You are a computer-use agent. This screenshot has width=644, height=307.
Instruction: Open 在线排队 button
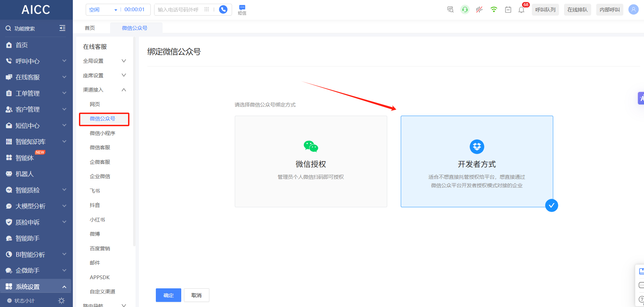(x=578, y=9)
